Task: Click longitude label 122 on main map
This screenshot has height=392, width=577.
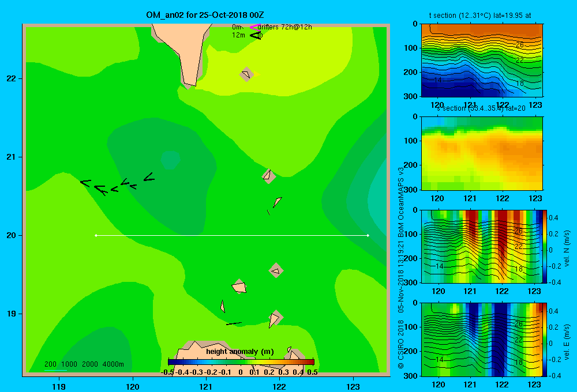Action: [279, 386]
